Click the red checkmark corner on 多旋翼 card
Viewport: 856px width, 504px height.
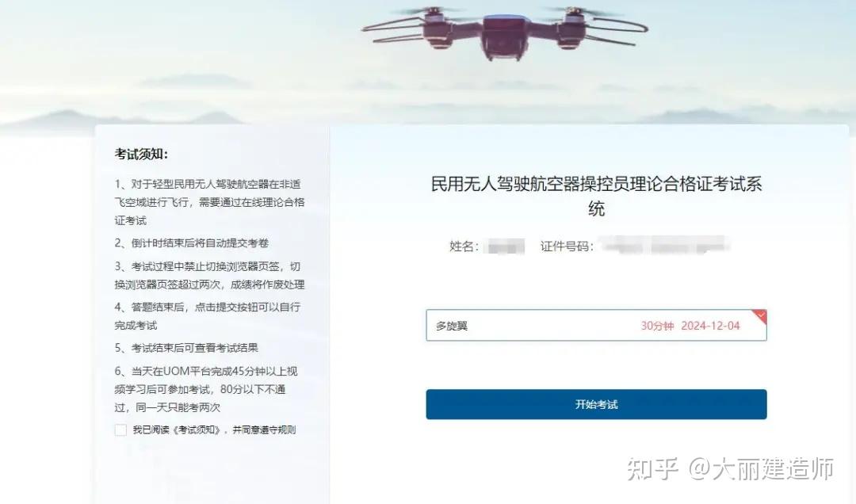pos(760,315)
